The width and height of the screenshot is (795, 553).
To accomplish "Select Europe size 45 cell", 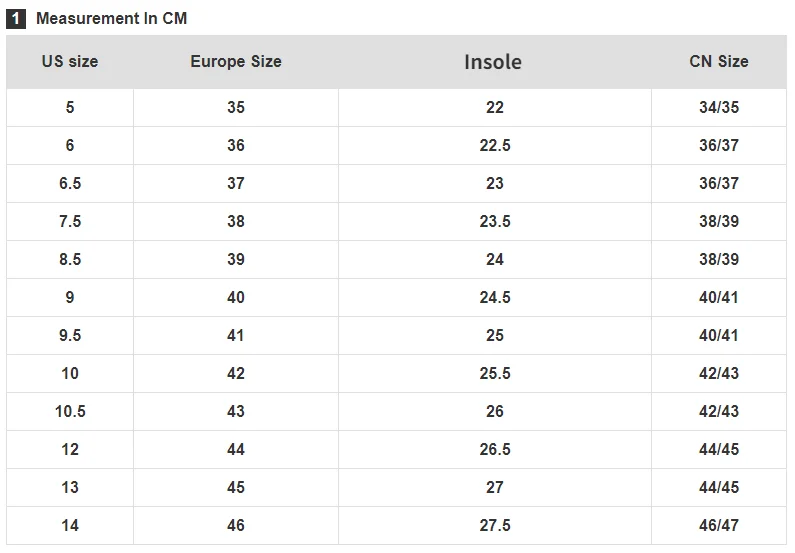I will coord(236,487).
